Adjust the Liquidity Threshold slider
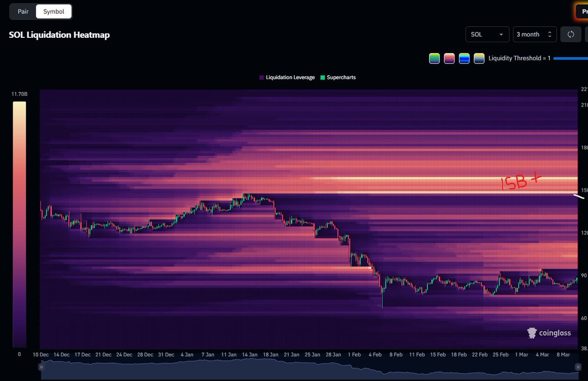The width and height of the screenshot is (588, 381). point(570,58)
